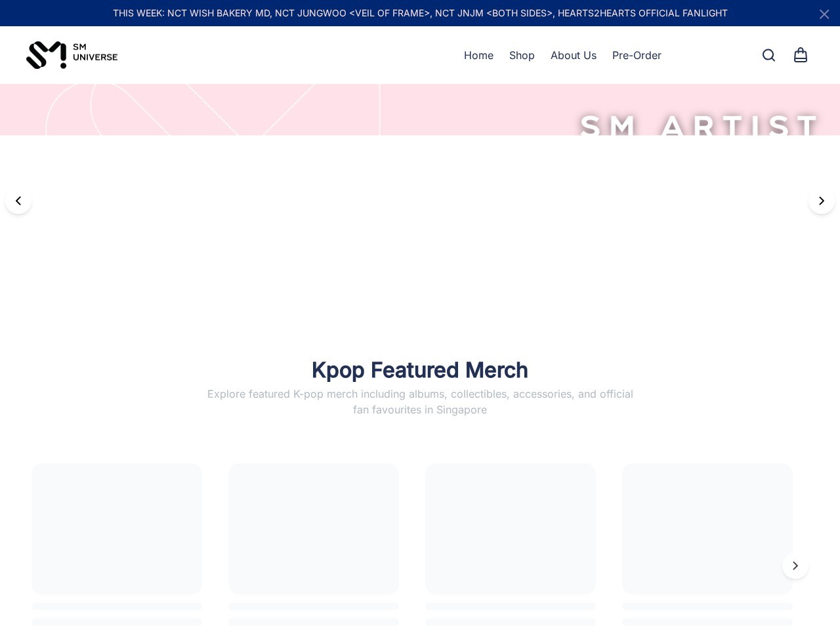Open the About Us page
Viewport: 840px width, 630px height.
573,55
